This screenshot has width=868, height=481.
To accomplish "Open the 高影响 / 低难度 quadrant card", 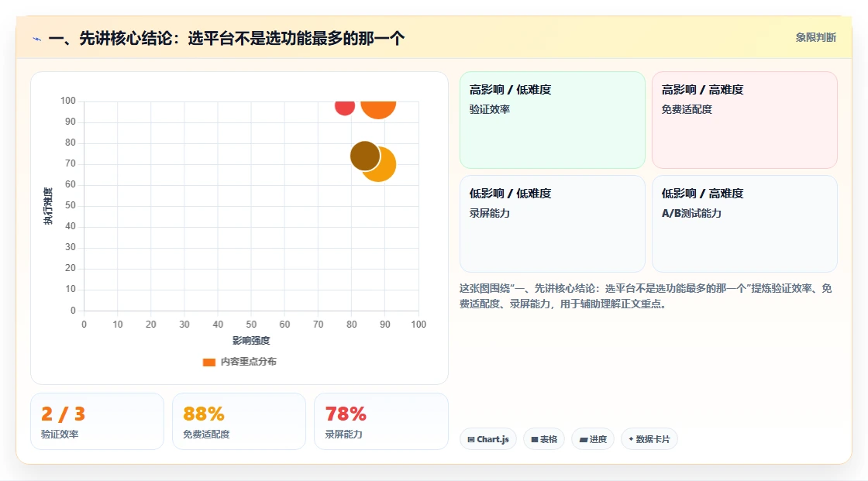I will tap(553, 119).
